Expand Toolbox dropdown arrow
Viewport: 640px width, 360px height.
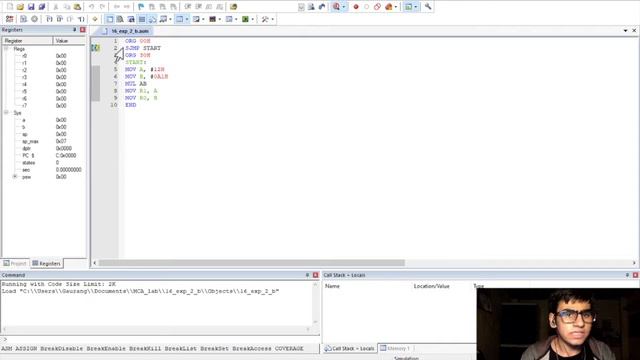(x=273, y=19)
